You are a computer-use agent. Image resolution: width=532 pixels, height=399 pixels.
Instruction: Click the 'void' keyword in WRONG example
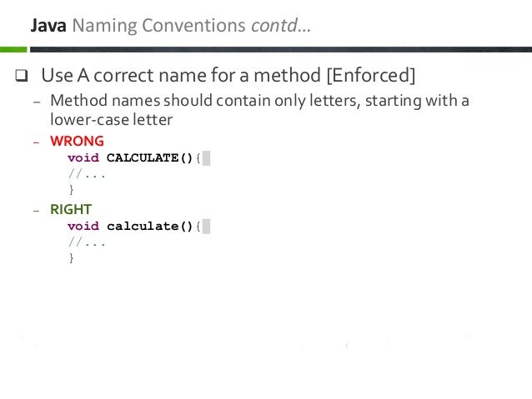pyautogui.click(x=83, y=157)
